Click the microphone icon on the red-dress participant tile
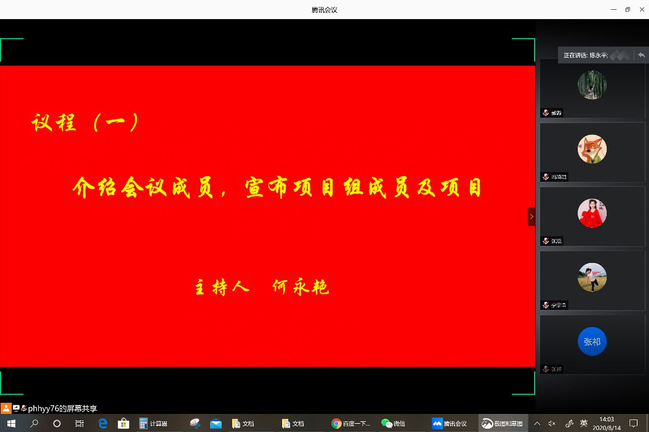The image size is (649, 432). click(x=546, y=240)
